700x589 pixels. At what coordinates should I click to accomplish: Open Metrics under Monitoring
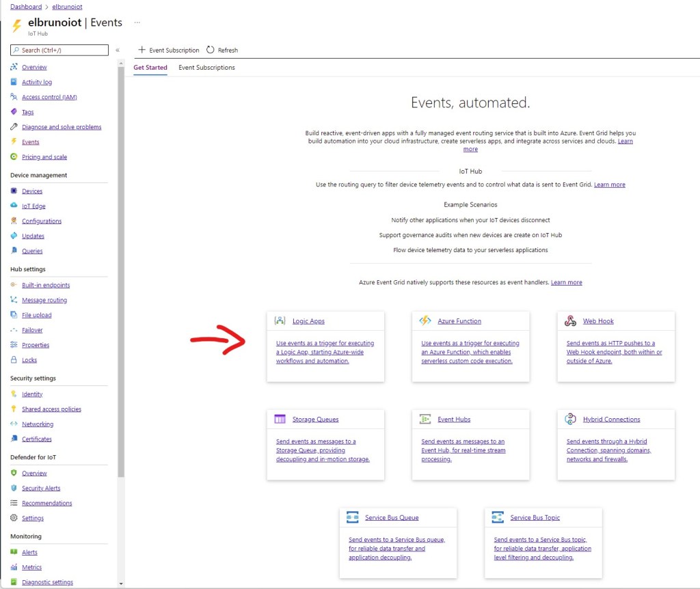pyautogui.click(x=31, y=567)
